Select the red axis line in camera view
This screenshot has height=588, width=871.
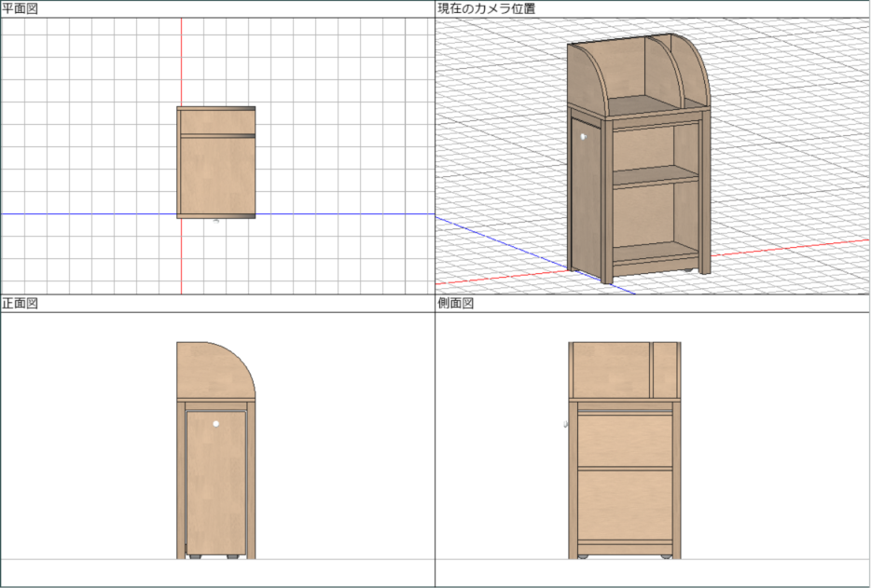pyautogui.click(x=793, y=249)
